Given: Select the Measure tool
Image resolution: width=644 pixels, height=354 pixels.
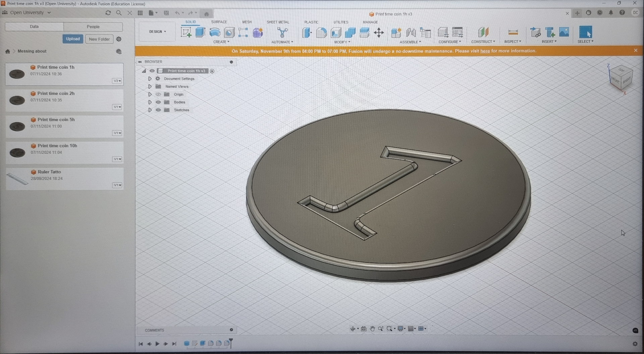Looking at the screenshot, I should (x=513, y=33).
